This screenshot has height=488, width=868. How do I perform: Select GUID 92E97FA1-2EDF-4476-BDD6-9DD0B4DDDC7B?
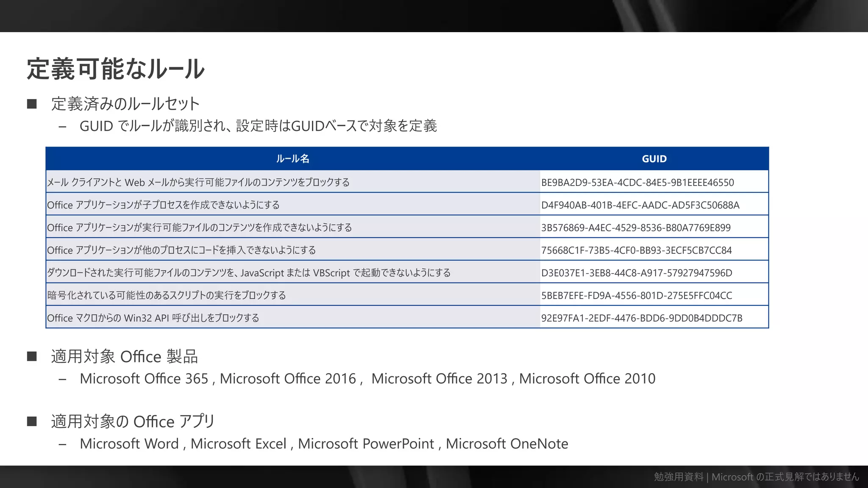642,318
